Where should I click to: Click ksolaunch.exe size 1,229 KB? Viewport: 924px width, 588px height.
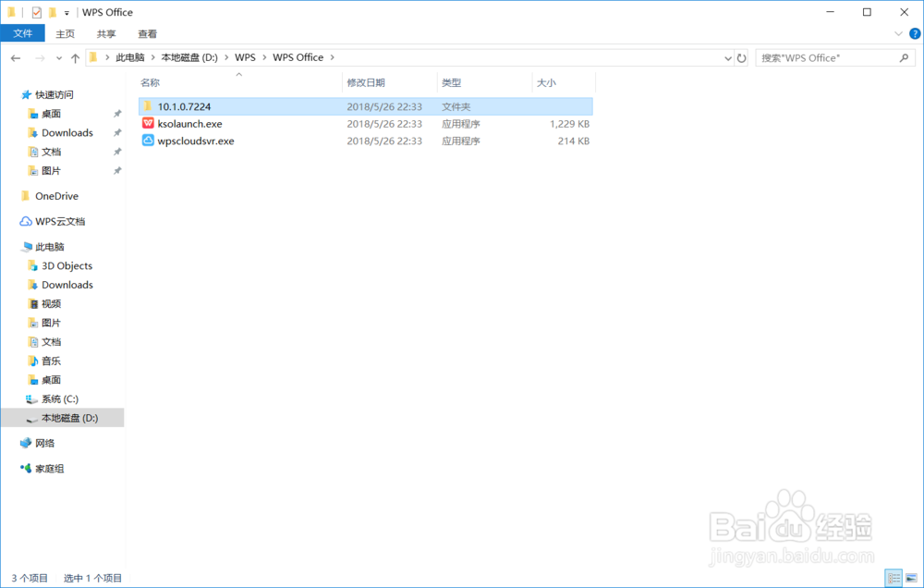(569, 124)
